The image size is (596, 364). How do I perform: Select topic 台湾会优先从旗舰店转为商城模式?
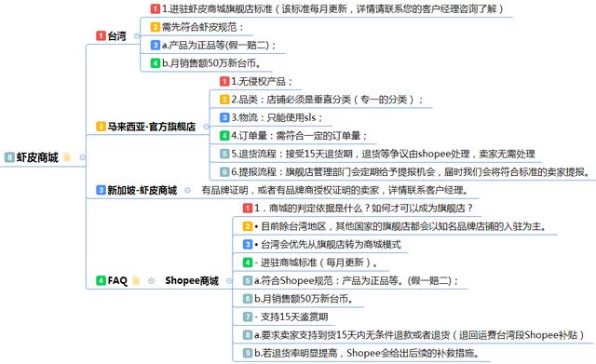tap(327, 244)
